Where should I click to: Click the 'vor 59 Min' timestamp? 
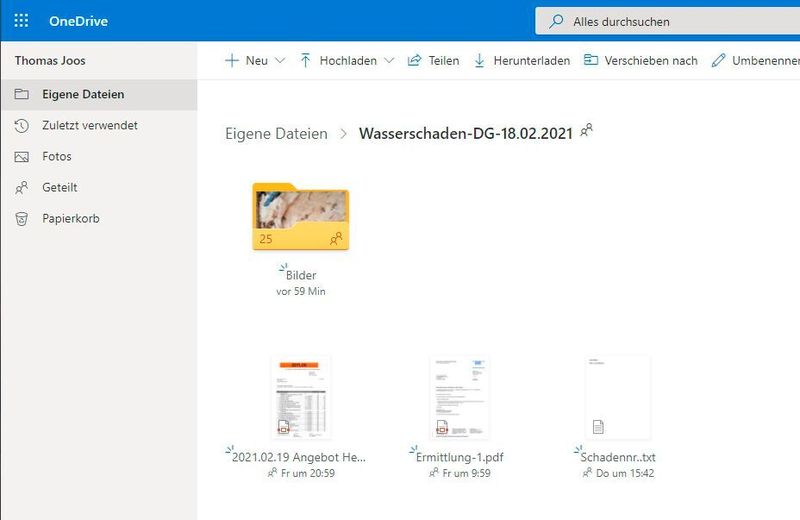coord(301,291)
